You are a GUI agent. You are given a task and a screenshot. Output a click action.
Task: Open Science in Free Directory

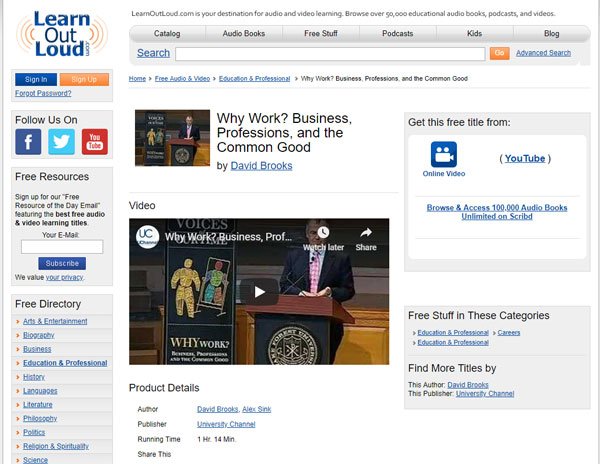point(35,460)
